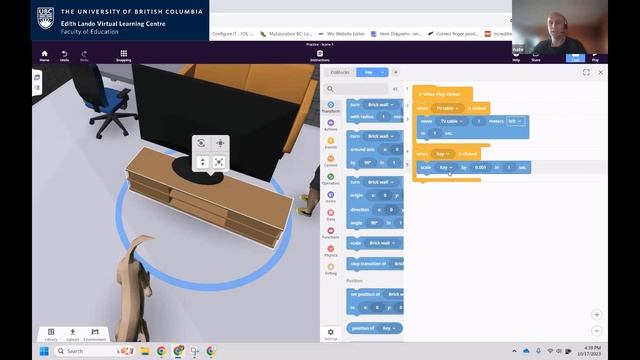The image size is (640, 360).
Task: Open File Explorer from the taskbar
Action: (145, 351)
